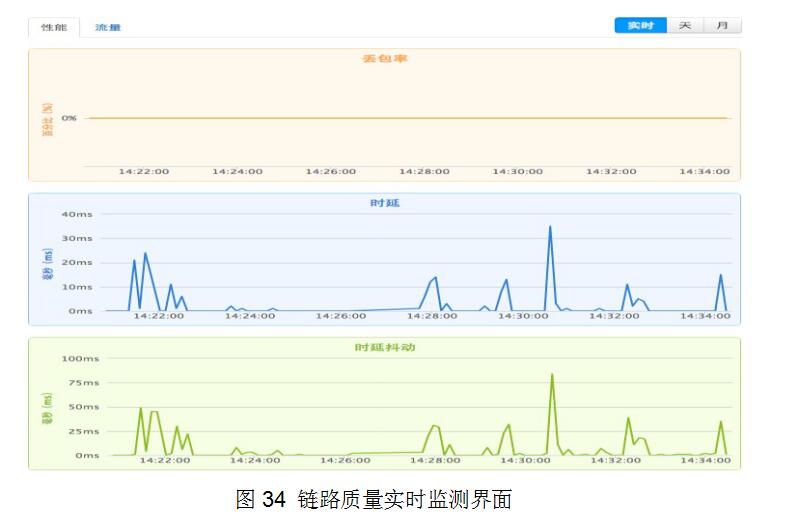Click the 时延 chart title
The height and width of the screenshot is (529, 810).
point(384,203)
